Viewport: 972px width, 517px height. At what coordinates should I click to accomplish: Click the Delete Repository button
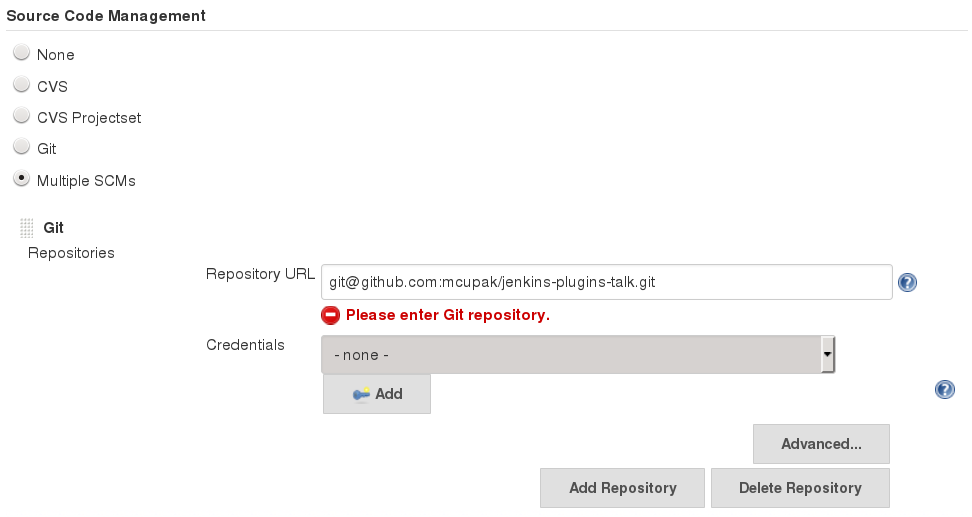tap(800, 488)
